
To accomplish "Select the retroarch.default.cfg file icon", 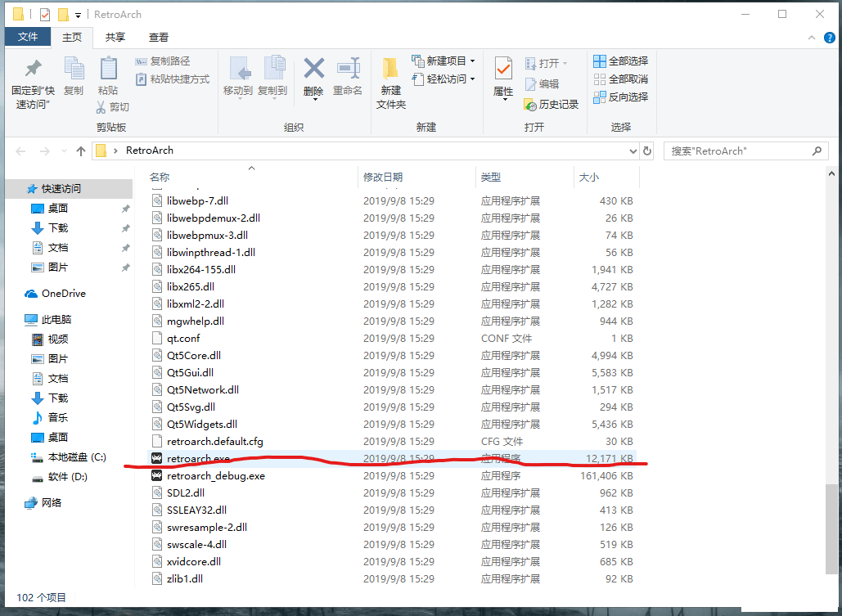I will 157,442.
